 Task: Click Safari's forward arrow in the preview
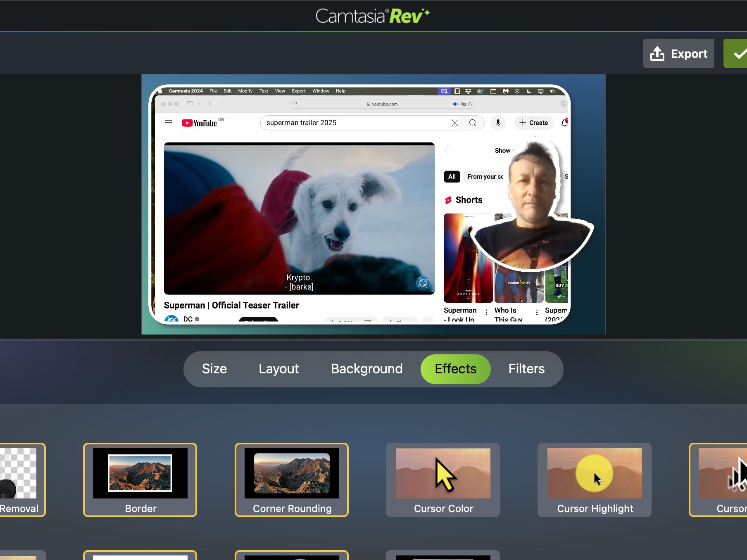(221, 104)
